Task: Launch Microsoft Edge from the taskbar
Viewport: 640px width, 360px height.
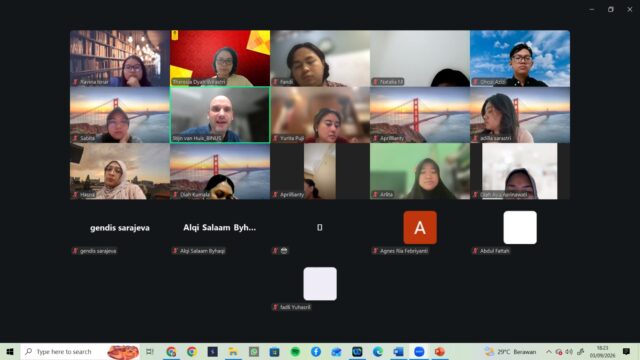Action: (378, 351)
